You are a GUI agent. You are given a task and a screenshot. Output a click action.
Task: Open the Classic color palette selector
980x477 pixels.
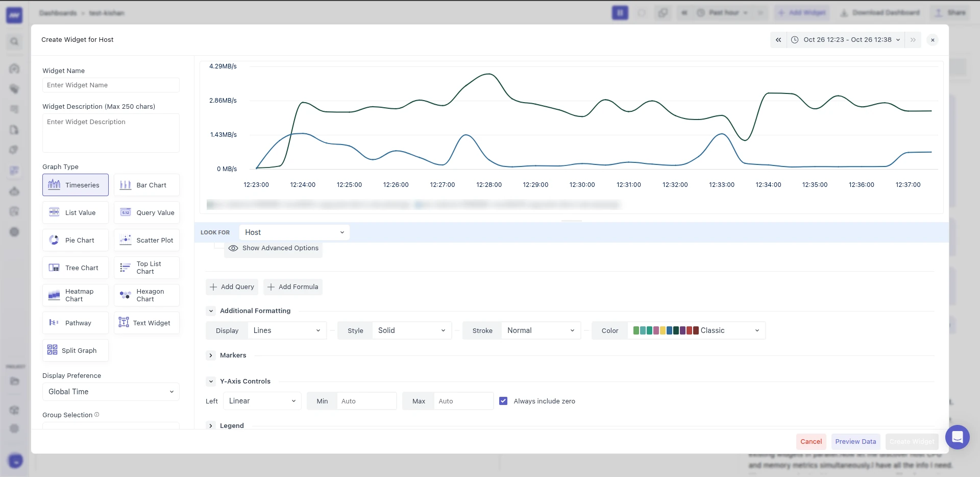pyautogui.click(x=696, y=330)
